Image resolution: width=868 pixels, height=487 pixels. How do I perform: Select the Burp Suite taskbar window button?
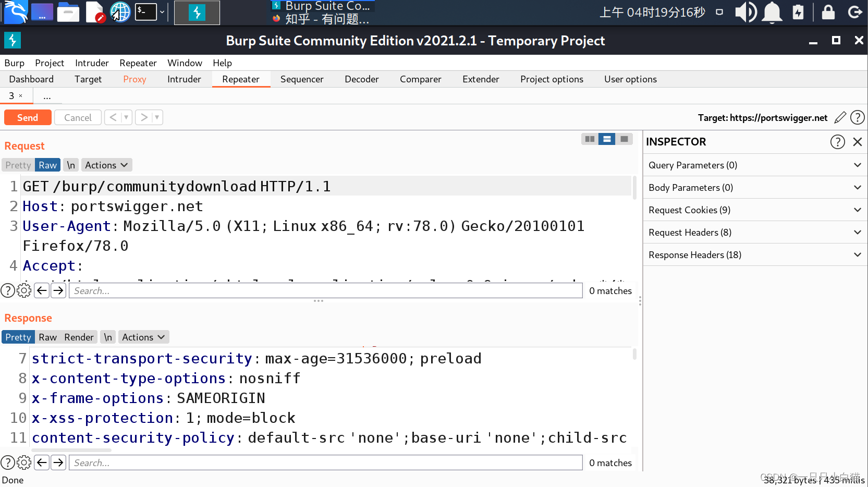[197, 13]
